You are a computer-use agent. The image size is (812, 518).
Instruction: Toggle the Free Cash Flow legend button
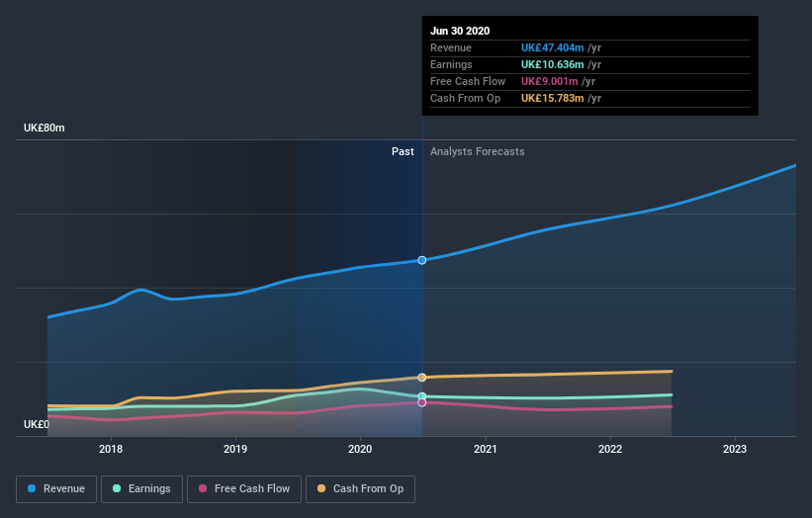point(244,489)
